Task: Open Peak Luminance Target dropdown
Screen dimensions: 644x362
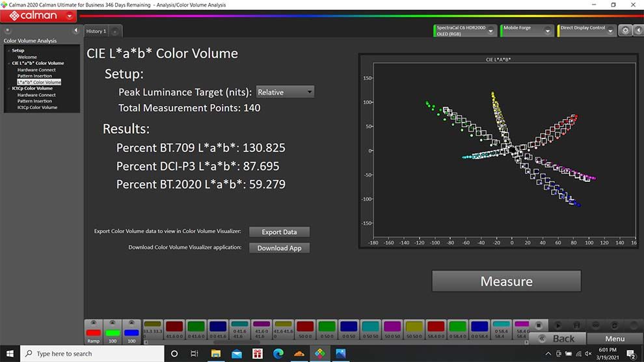Action: 285,92
